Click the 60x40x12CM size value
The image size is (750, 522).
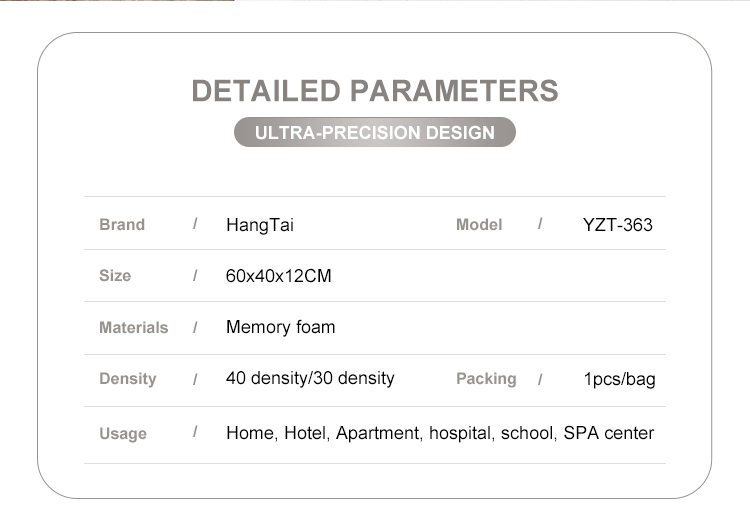[x=278, y=276]
